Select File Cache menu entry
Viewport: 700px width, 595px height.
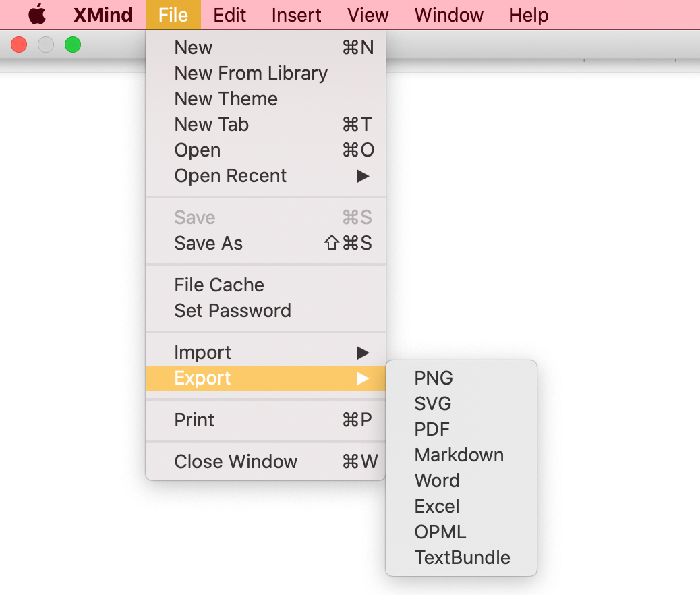pyautogui.click(x=266, y=285)
